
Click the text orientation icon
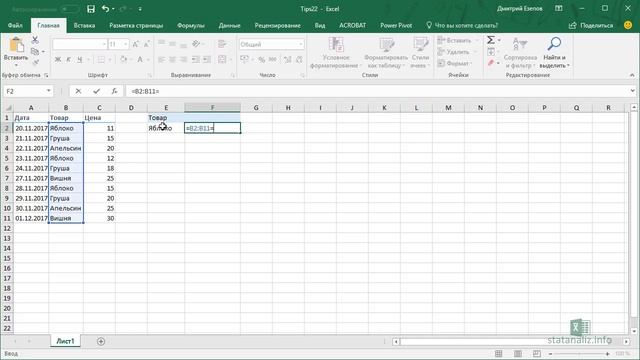click(196, 44)
